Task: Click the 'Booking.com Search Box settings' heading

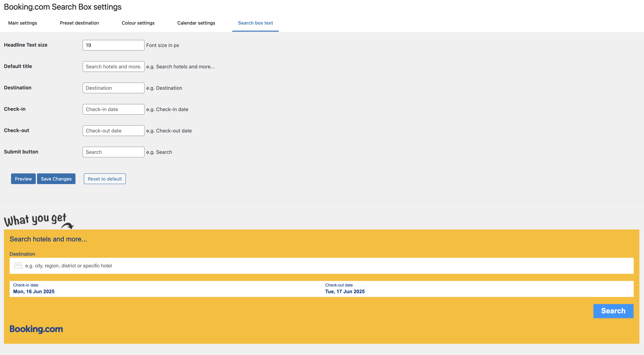Action: (63, 7)
